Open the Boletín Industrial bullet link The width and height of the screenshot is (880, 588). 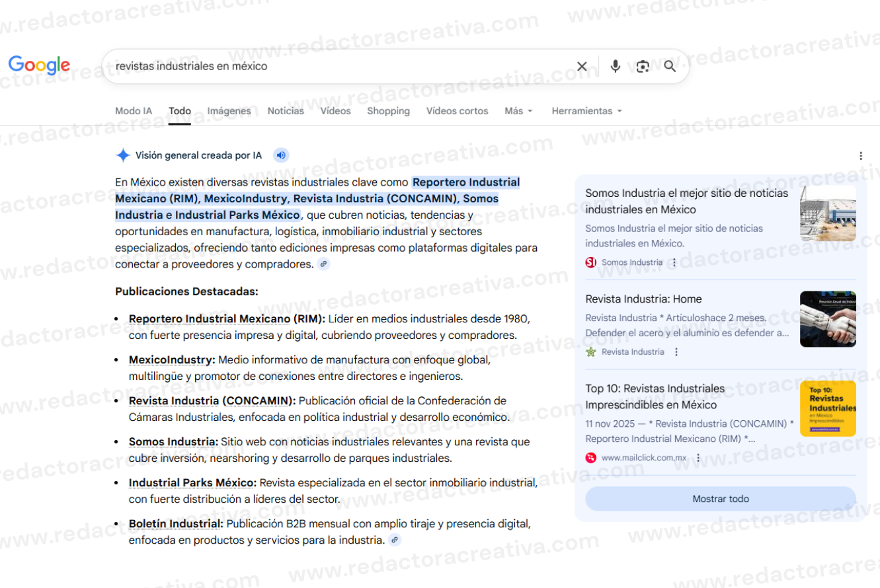(x=176, y=524)
